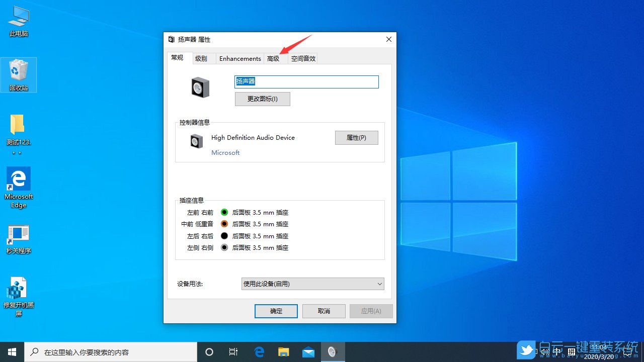Open the 空间音效 tab
The height and width of the screenshot is (362, 644).
coord(302,58)
